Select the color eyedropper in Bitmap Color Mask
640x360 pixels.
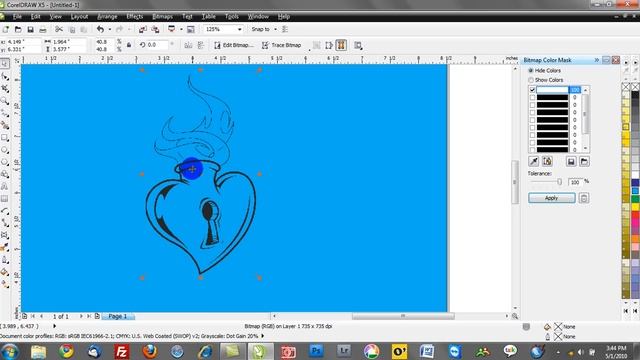point(534,161)
